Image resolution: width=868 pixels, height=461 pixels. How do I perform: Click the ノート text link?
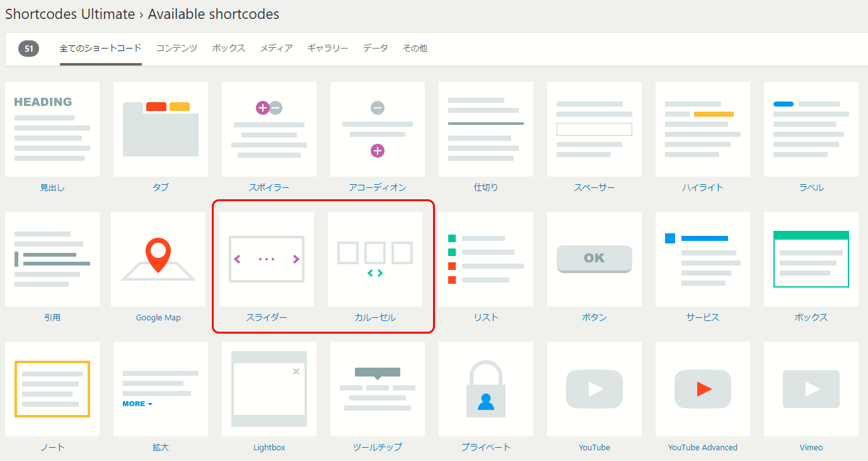[52, 447]
